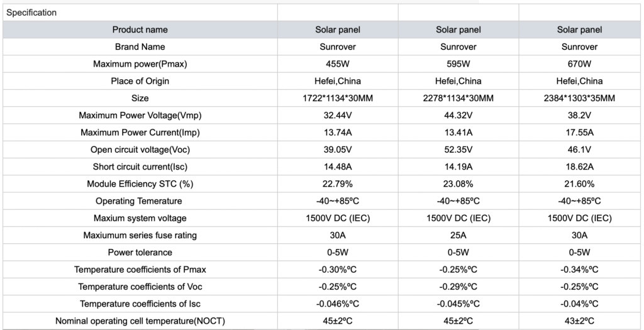Viewport: 644px width, 330px height.
Task: Click the Brand Name row label
Action: coord(140,47)
